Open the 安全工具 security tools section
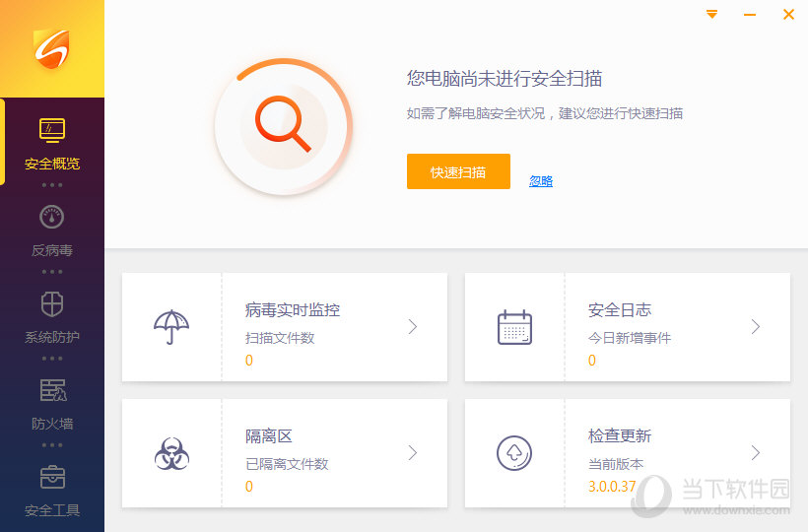Viewport: 808px width, 532px height. point(51,491)
